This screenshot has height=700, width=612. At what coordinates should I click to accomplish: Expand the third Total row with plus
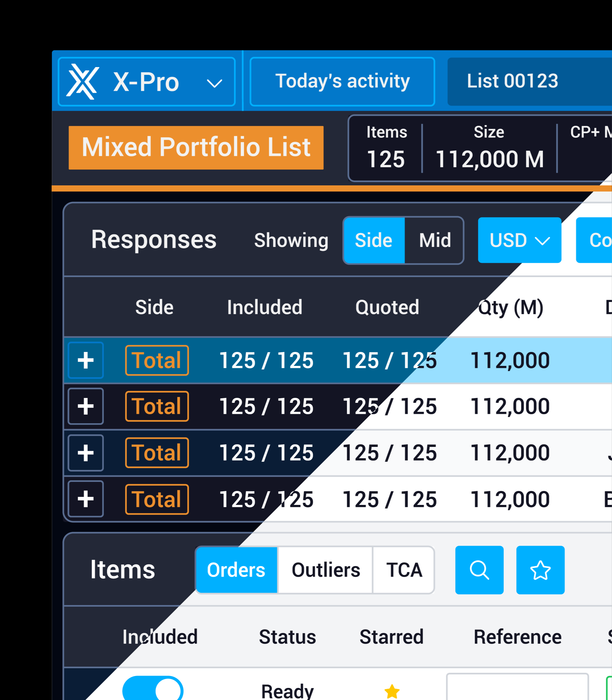click(x=86, y=453)
